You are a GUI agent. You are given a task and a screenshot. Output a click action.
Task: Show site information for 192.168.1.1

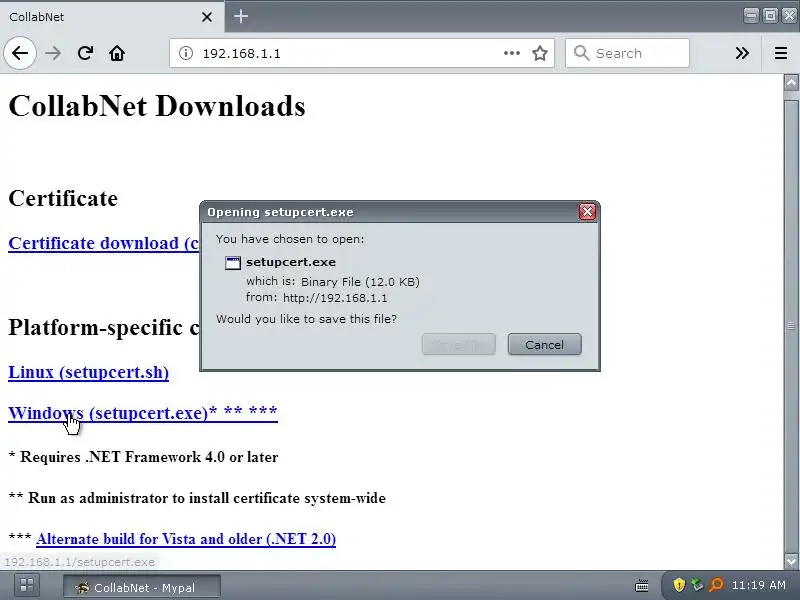coord(186,53)
